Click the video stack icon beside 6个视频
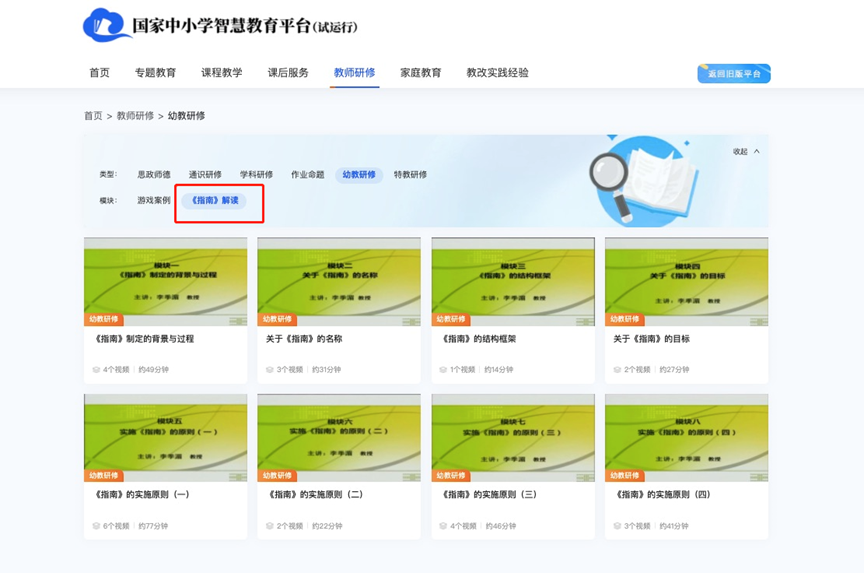864x573 pixels. (96, 526)
